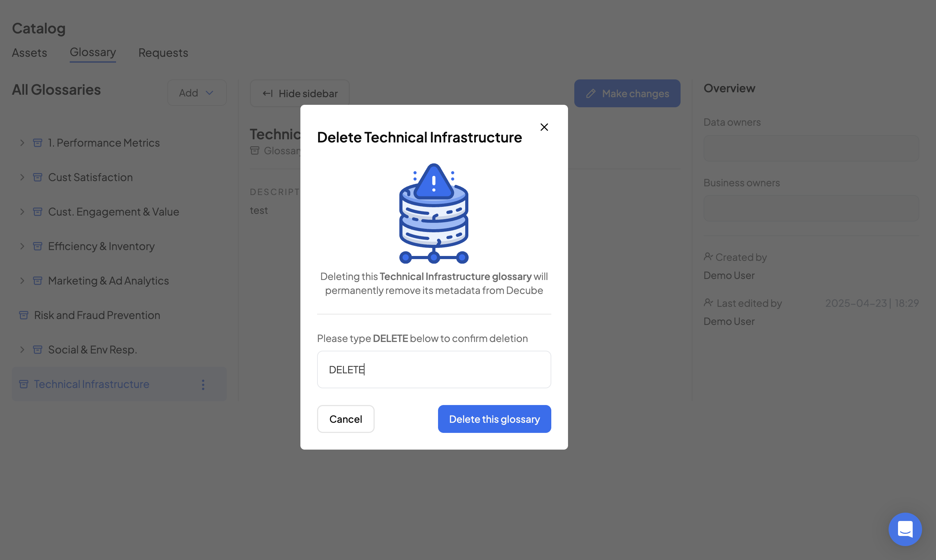The width and height of the screenshot is (936, 560).
Task: Expand the Social & Env Resp. glossary
Action: pos(22,349)
